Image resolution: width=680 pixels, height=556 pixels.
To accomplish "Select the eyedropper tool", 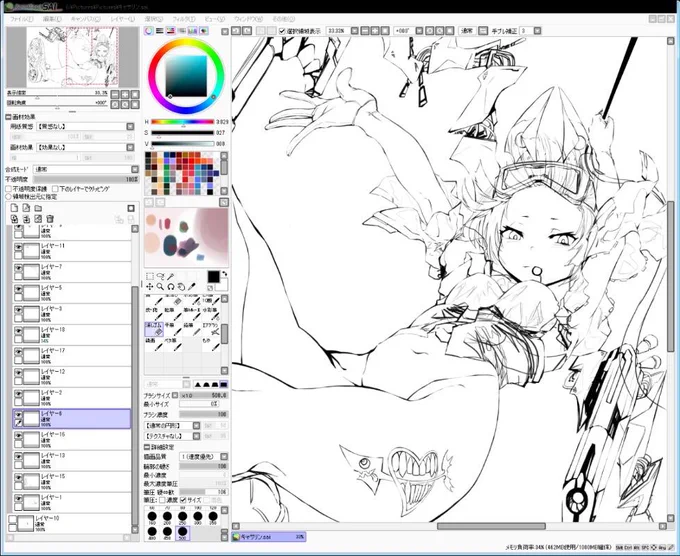I will 192,287.
